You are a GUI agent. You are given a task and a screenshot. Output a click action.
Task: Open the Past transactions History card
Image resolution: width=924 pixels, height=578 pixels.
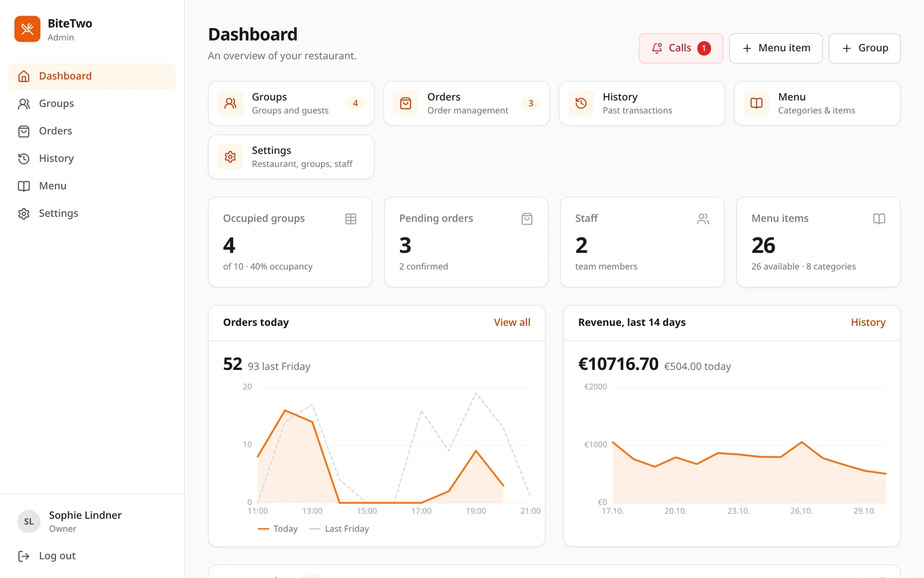pyautogui.click(x=642, y=103)
